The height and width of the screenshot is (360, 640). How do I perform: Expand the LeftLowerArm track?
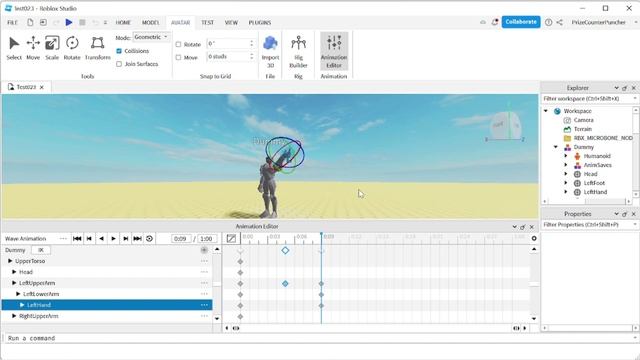point(18,294)
